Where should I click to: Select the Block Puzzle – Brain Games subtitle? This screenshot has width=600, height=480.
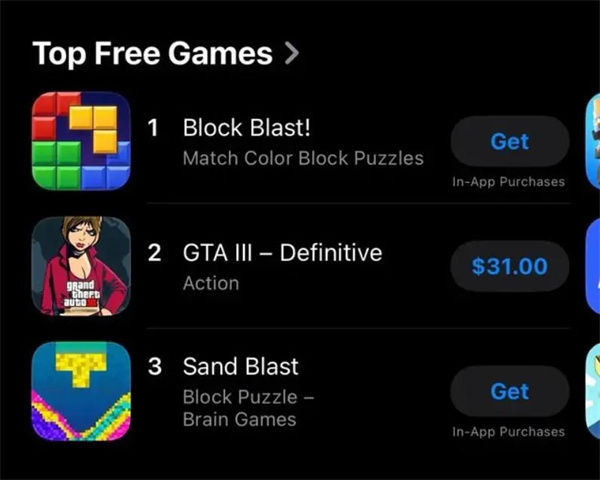(x=248, y=408)
